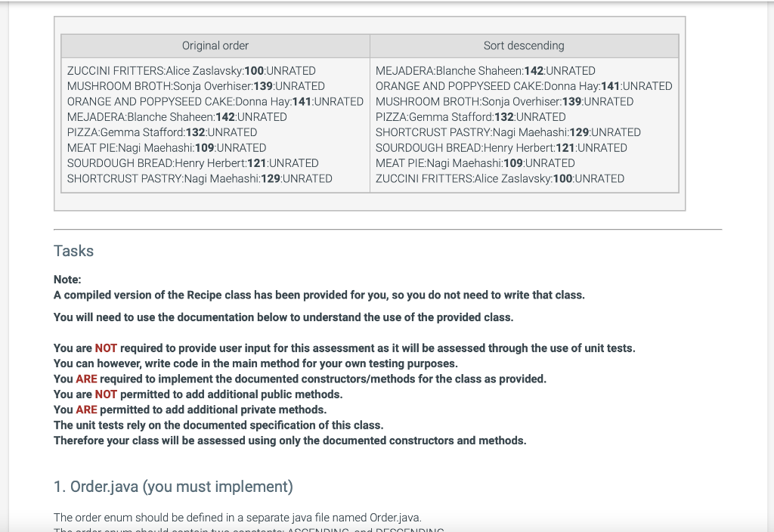The height and width of the screenshot is (532, 774).
Task: Select the compiled Recipe class note line
Action: pyautogui.click(x=320, y=295)
